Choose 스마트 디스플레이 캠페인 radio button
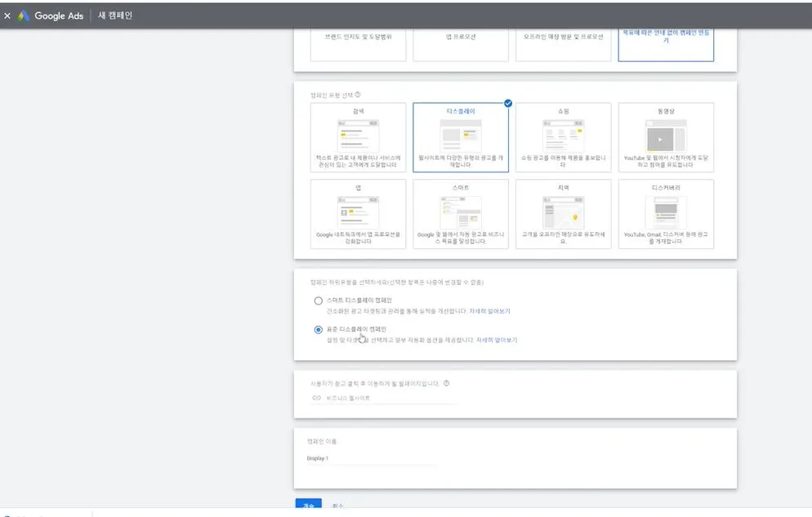The image size is (812, 517). point(319,301)
